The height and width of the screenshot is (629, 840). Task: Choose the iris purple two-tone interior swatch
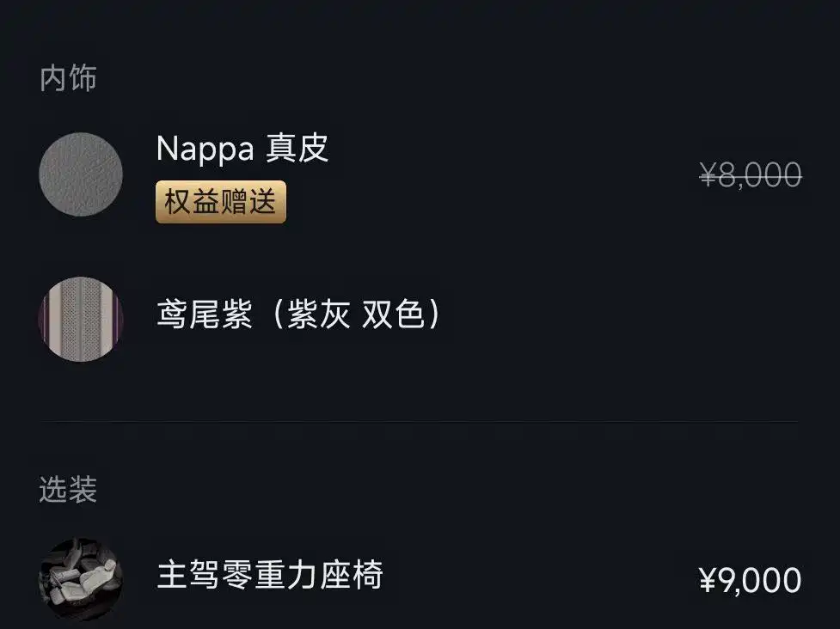click(80, 319)
